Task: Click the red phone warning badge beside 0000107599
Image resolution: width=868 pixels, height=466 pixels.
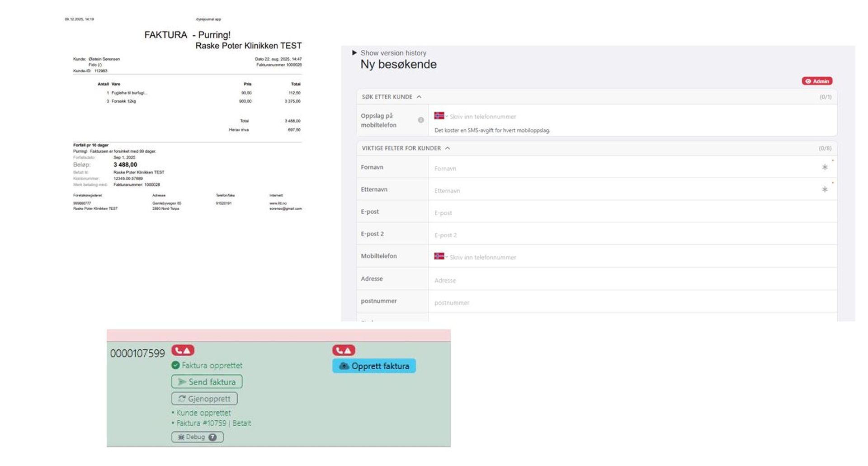Action: (x=183, y=350)
